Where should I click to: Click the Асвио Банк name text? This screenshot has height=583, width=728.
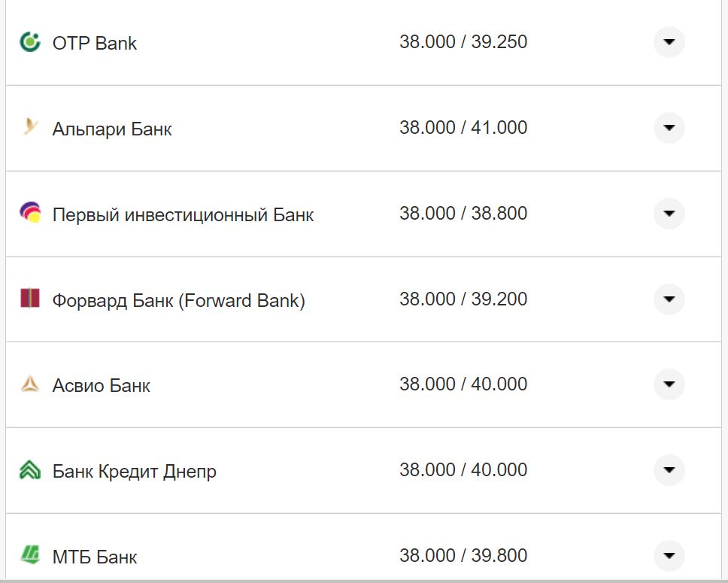click(102, 386)
